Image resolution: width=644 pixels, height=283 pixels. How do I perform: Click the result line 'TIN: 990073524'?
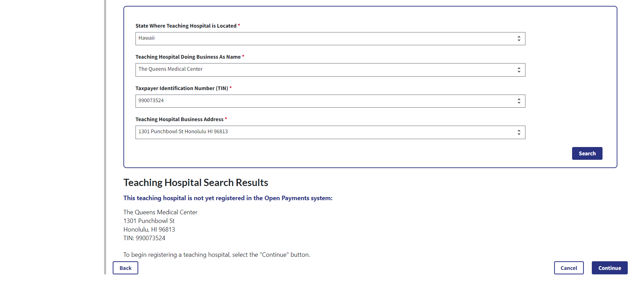144,238
